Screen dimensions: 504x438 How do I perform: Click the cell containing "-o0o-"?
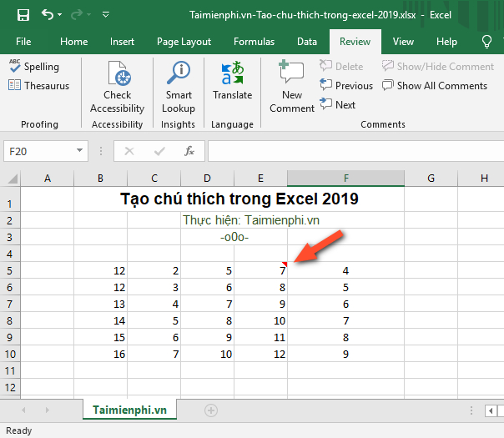pos(234,237)
